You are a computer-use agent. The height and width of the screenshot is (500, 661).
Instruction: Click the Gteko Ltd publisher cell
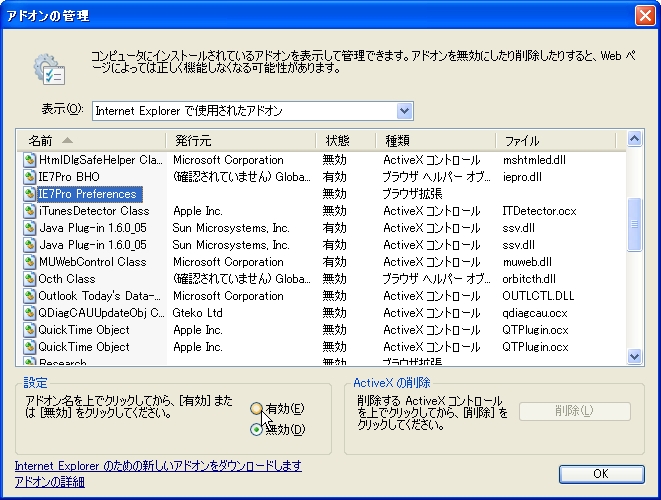coord(197,313)
